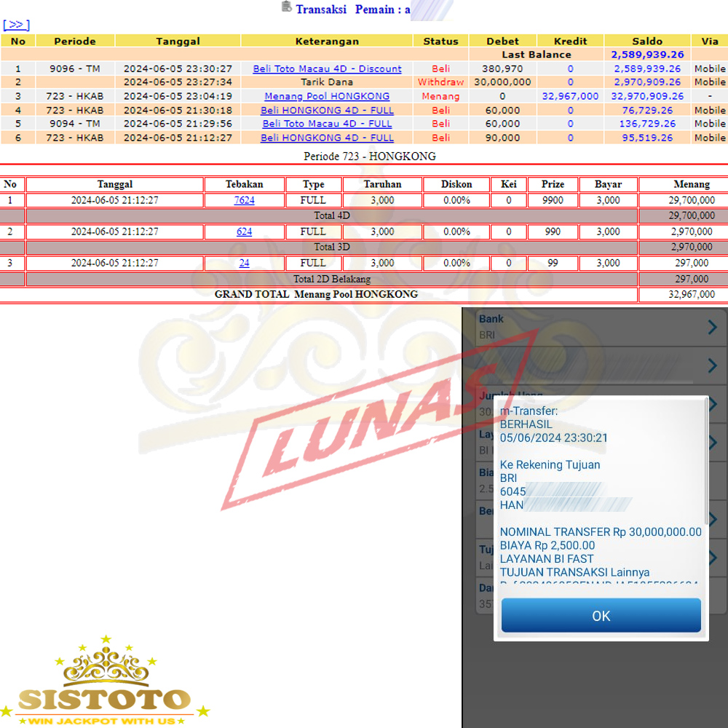This screenshot has width=728, height=728.
Task: Click the 7624 tebakan number link
Action: coord(244,200)
